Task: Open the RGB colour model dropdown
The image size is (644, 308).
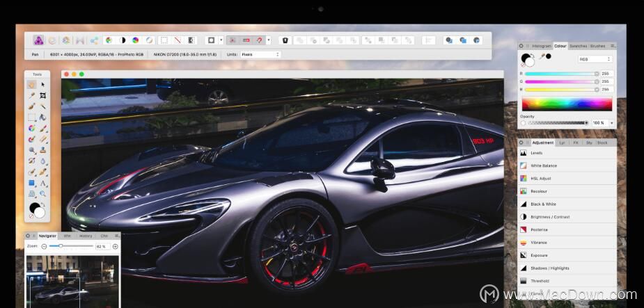Action: click(595, 60)
